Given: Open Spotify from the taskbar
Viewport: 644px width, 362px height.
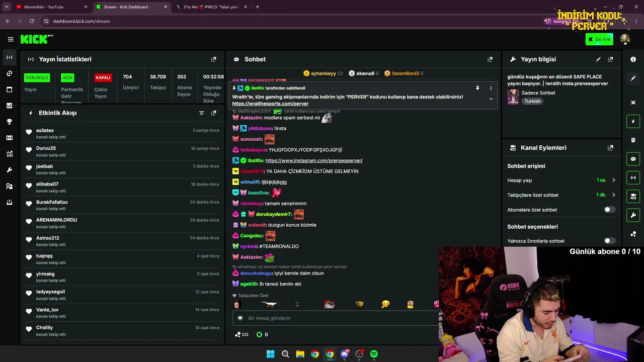Looking at the screenshot, I should 374,354.
